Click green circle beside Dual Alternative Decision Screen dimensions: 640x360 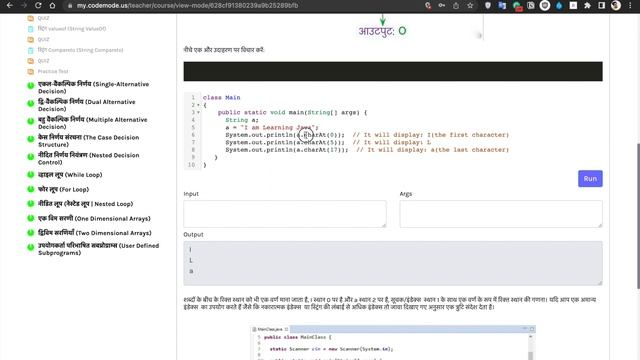[31, 104]
